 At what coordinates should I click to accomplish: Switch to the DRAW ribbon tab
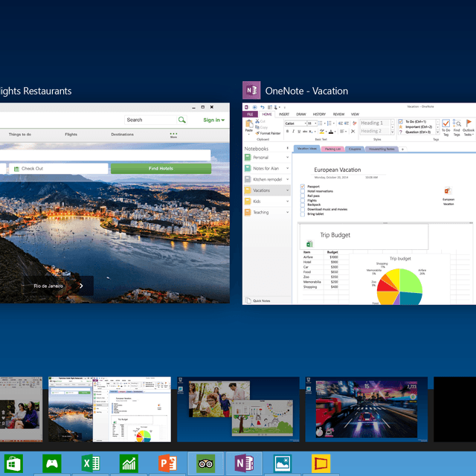pyautogui.click(x=300, y=114)
